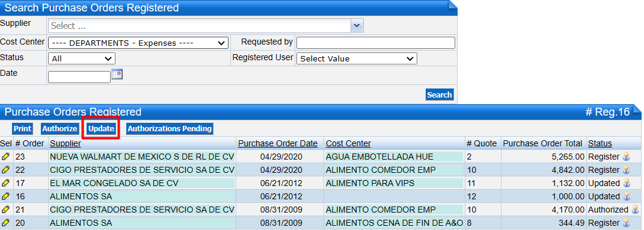Open the Registered User dropdown
This screenshot has height=230, width=644.
point(357,58)
